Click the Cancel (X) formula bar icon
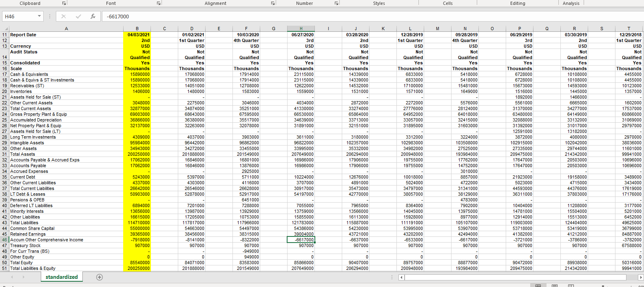Image resolution: width=644 pixels, height=287 pixels. tap(64, 16)
